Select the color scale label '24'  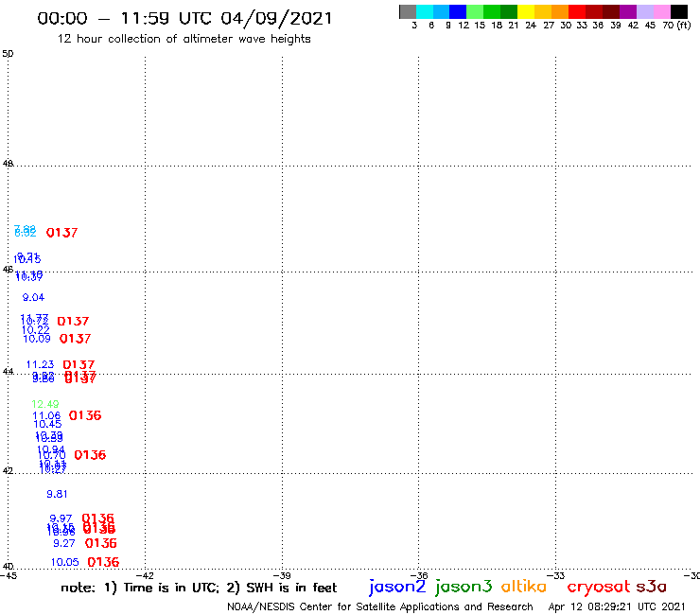[x=531, y=25]
